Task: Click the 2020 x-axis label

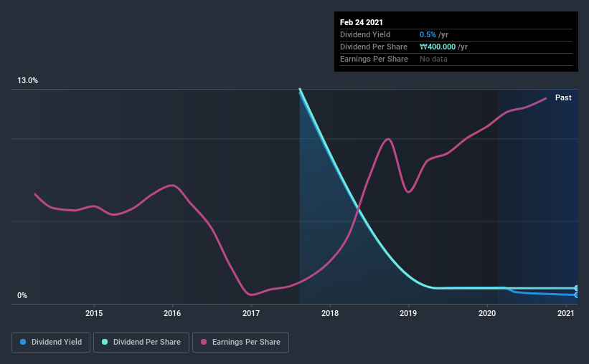Action: [487, 313]
